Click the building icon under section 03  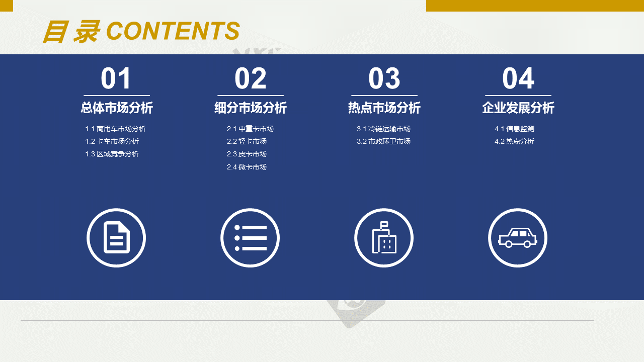[384, 238]
